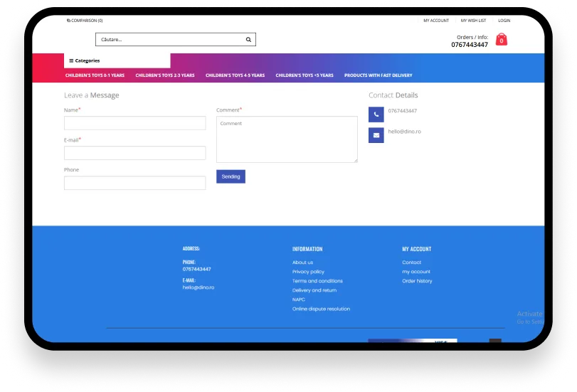This screenshot has width=577, height=392.
Task: Click footer email hello@dino.ro
Action: coord(198,287)
